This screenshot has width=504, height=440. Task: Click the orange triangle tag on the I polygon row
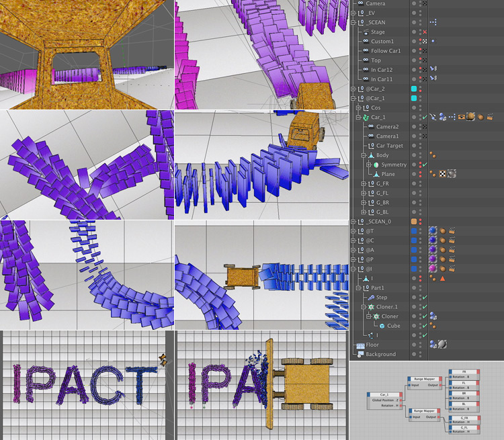pyautogui.click(x=443, y=278)
